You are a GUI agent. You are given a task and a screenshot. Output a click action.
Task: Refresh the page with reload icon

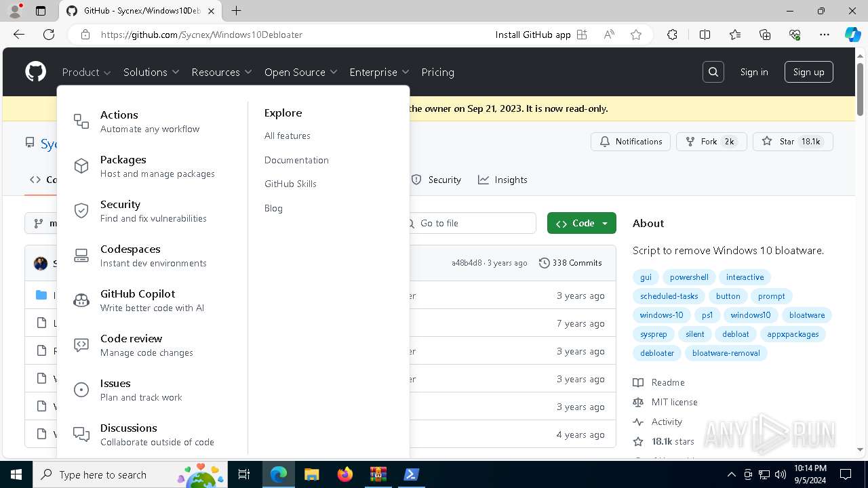pyautogui.click(x=49, y=35)
